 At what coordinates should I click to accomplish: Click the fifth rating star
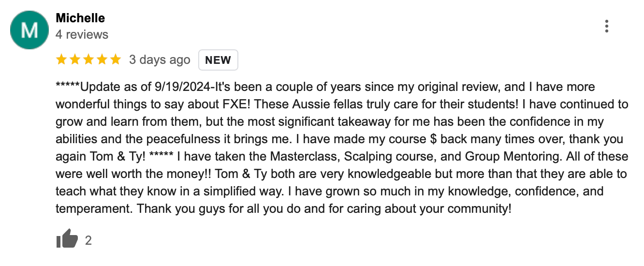(x=116, y=60)
